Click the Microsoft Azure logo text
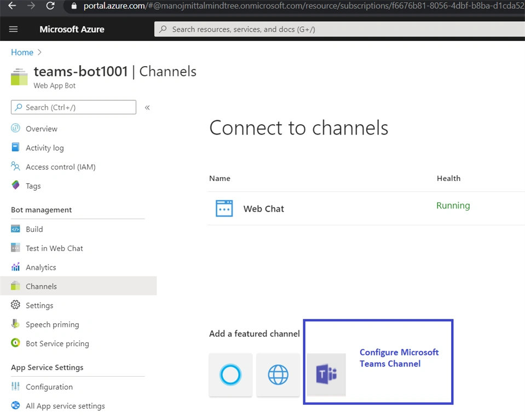 [72, 30]
